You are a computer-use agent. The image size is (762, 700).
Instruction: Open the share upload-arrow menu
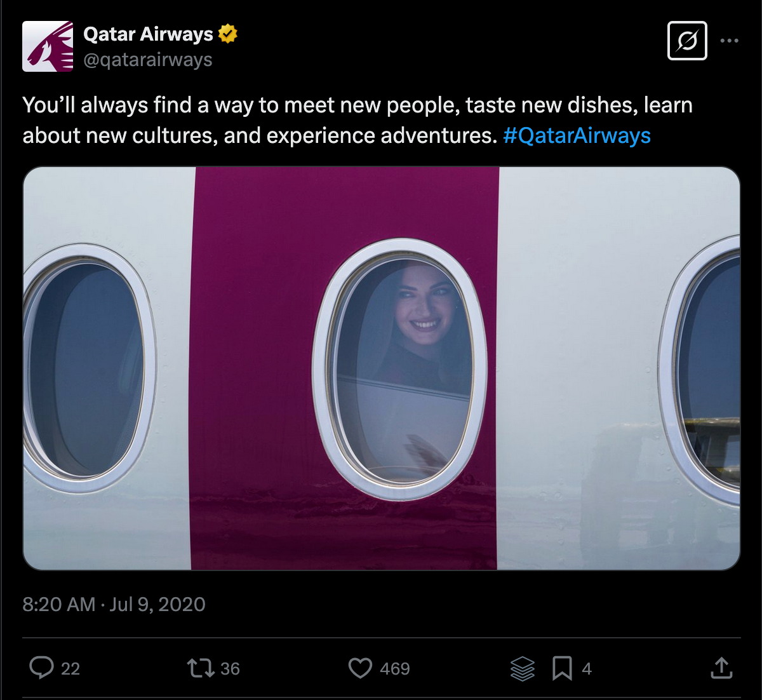[721, 668]
